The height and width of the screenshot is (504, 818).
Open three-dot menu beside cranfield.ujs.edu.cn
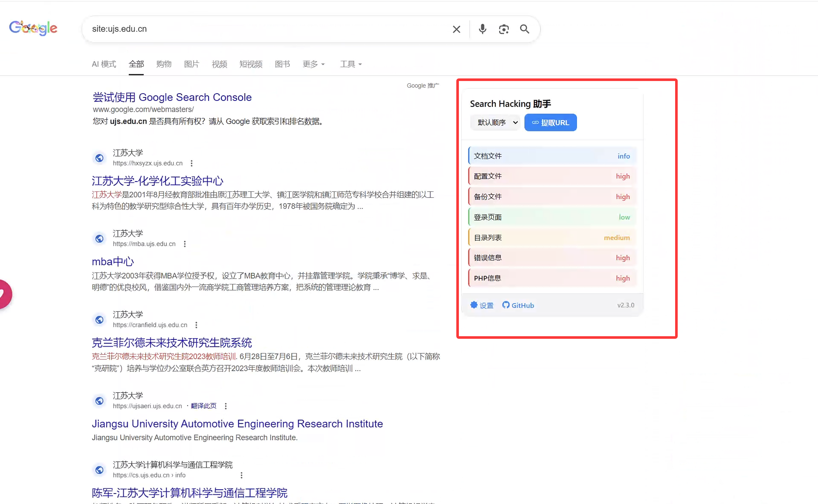pyautogui.click(x=196, y=325)
